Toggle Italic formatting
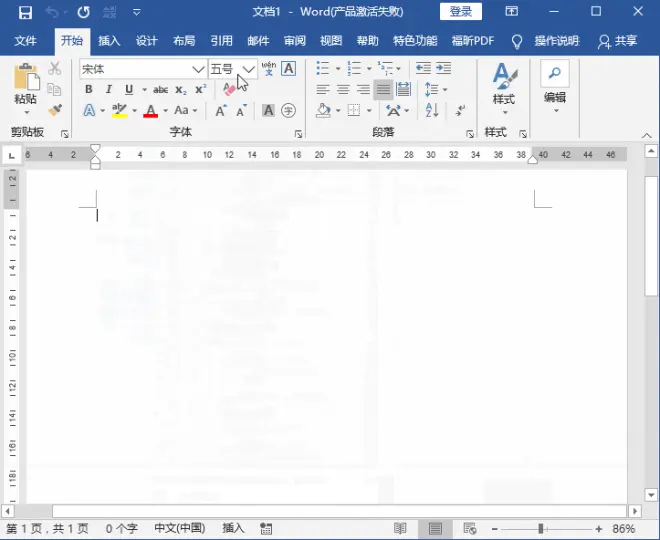 click(109, 89)
